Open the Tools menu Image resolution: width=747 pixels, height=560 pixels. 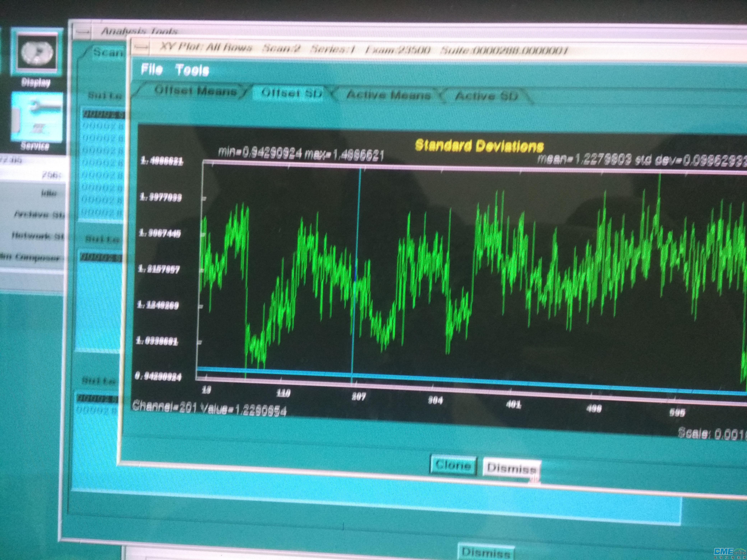192,71
